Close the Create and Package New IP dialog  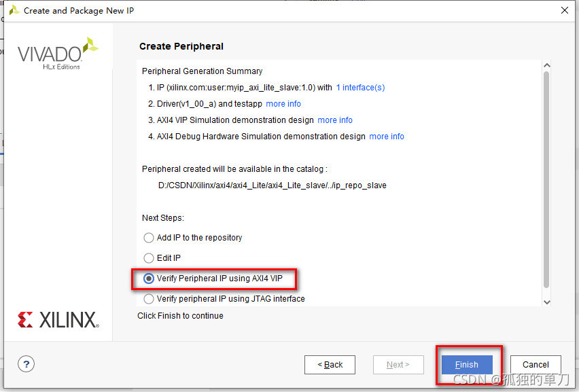pos(564,10)
